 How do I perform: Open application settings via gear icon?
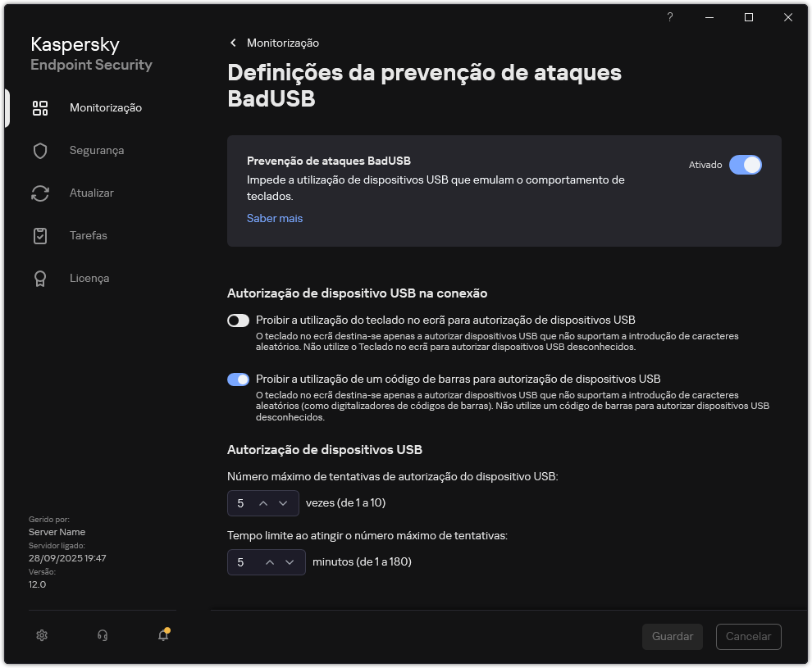click(x=41, y=635)
